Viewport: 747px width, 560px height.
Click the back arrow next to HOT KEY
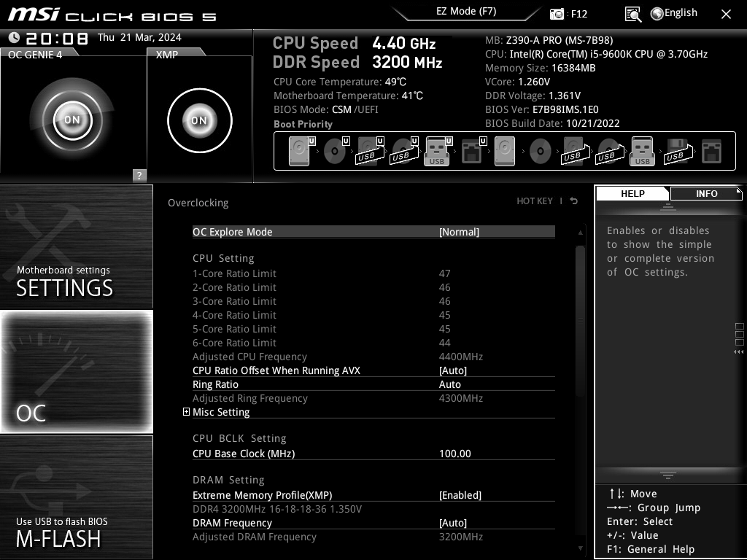[x=573, y=201]
